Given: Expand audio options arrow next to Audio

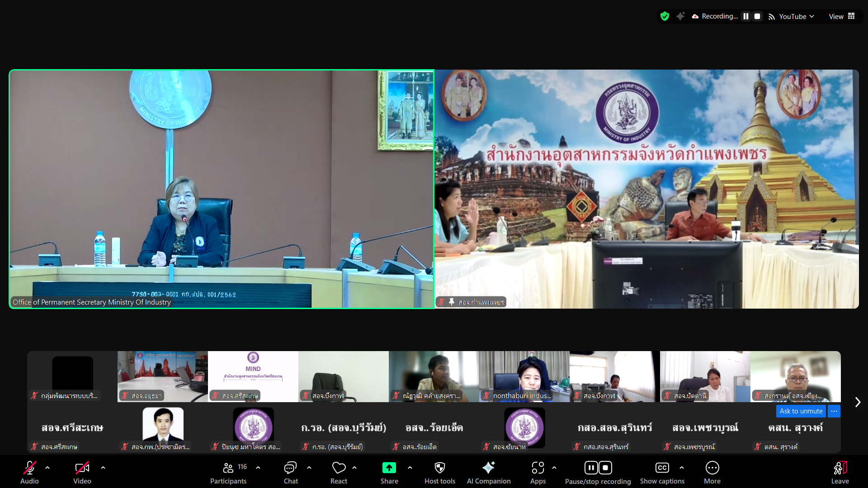Looking at the screenshot, I should tap(47, 468).
